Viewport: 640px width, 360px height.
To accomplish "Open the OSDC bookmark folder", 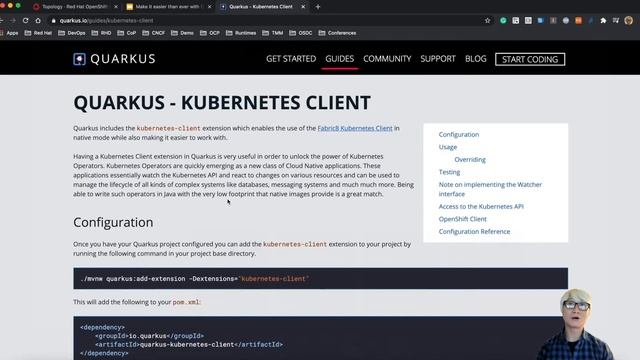I will pos(301,33).
